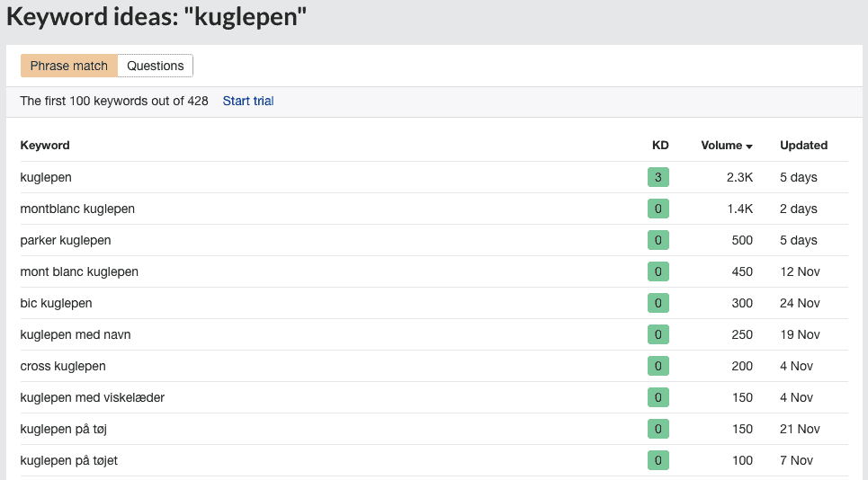Click the KD badge for bic kuglepen
Screen dimensions: 868x480
pyautogui.click(x=658, y=303)
